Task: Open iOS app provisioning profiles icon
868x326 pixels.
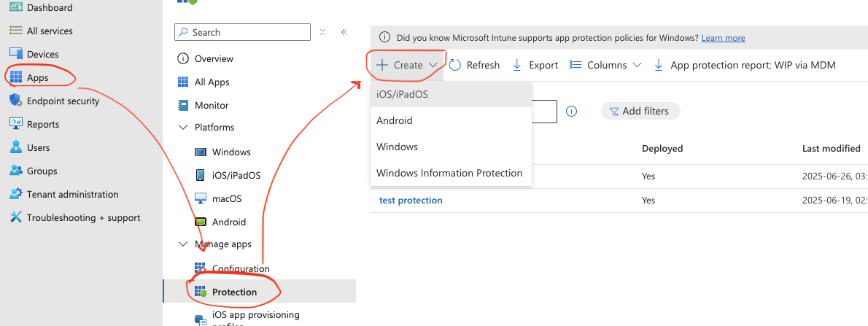Action: click(x=201, y=319)
